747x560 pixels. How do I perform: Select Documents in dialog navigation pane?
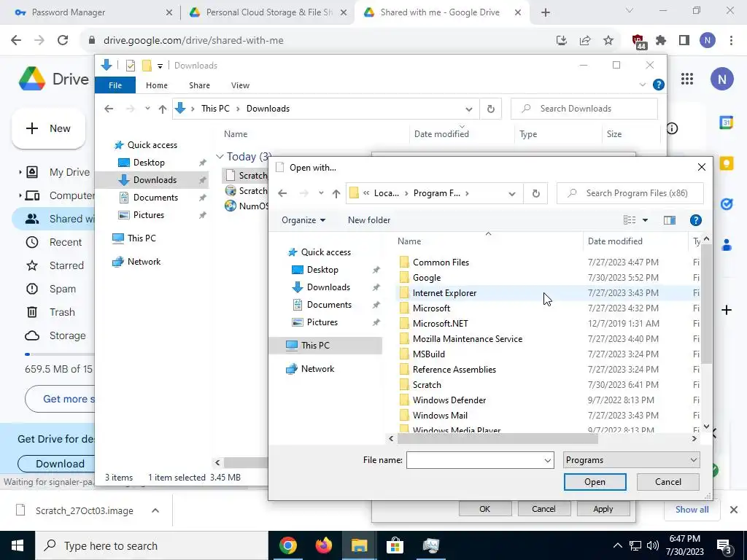pyautogui.click(x=329, y=305)
